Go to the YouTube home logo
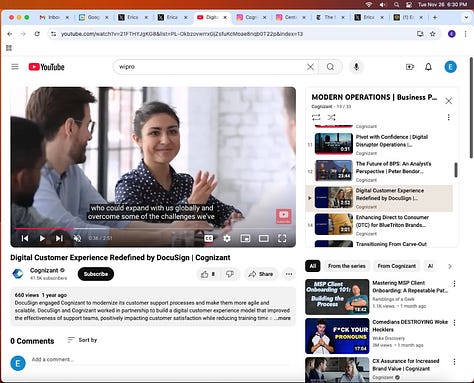This screenshot has width=474, height=383. tap(46, 67)
